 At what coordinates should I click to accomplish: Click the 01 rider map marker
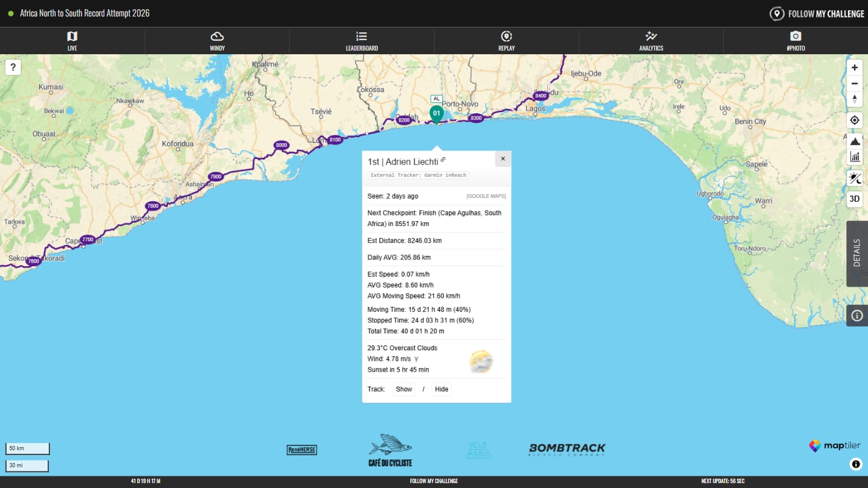[x=436, y=113]
